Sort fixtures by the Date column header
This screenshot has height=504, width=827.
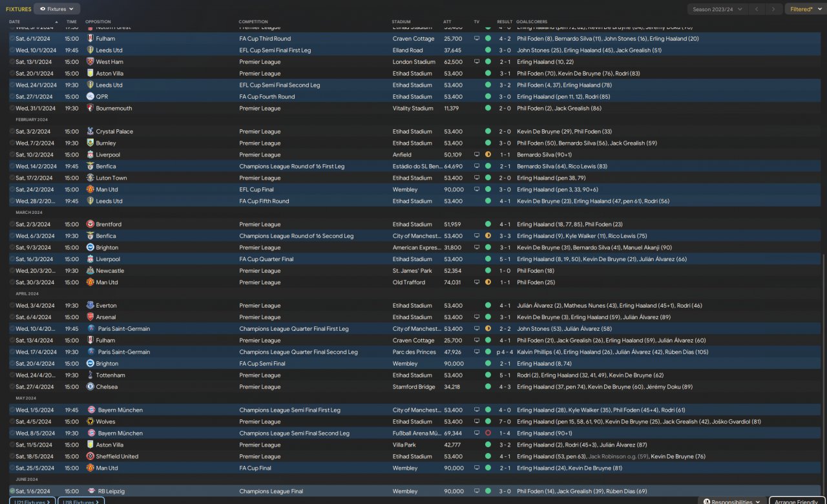click(x=14, y=22)
